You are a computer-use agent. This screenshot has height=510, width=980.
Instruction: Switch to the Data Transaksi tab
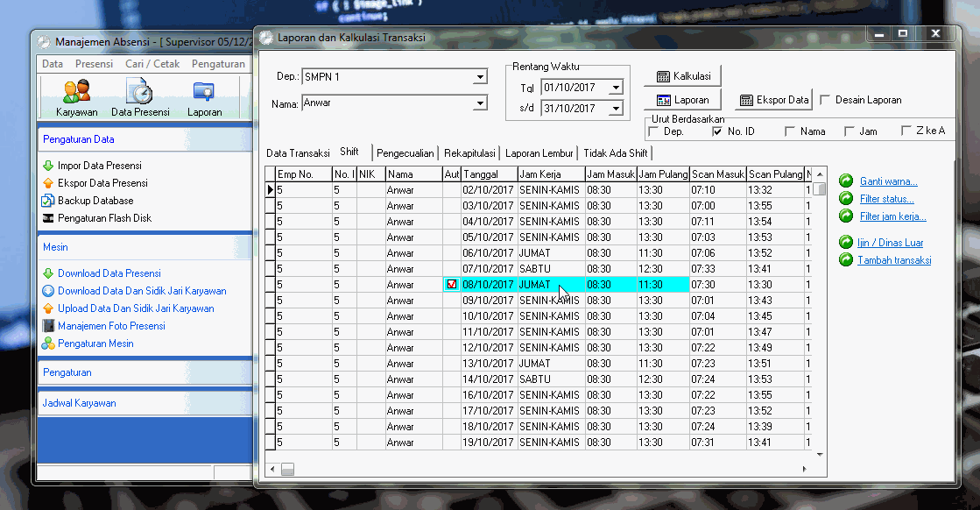[298, 153]
